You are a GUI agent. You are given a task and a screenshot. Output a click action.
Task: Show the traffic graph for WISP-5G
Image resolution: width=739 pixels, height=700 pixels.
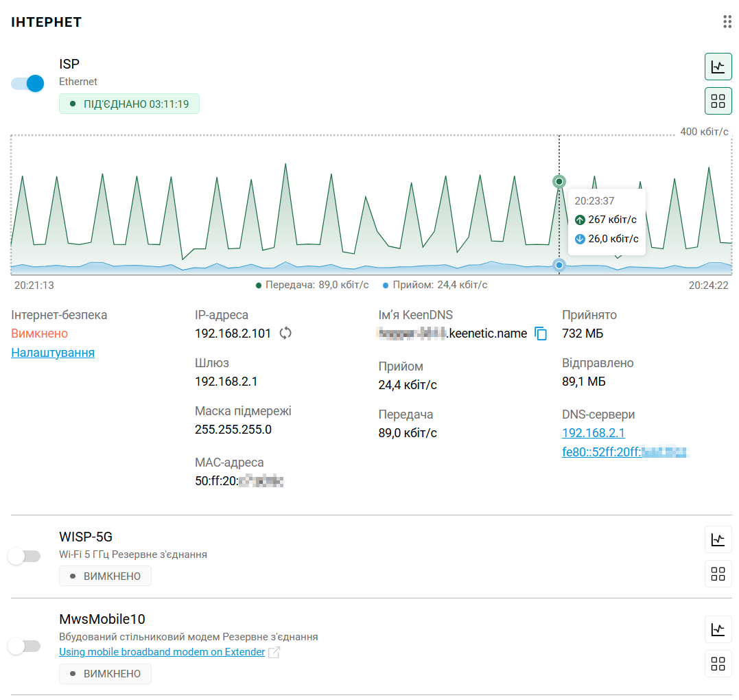click(718, 539)
